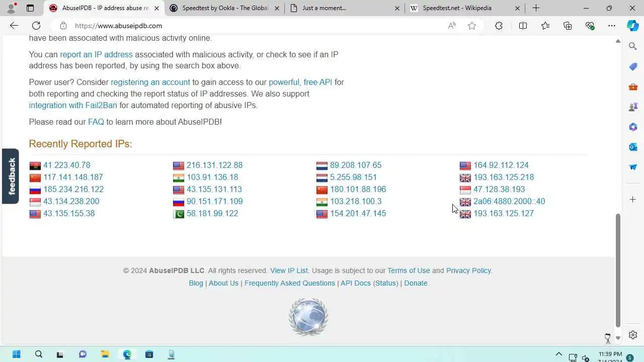View site information lock icon

(x=63, y=26)
